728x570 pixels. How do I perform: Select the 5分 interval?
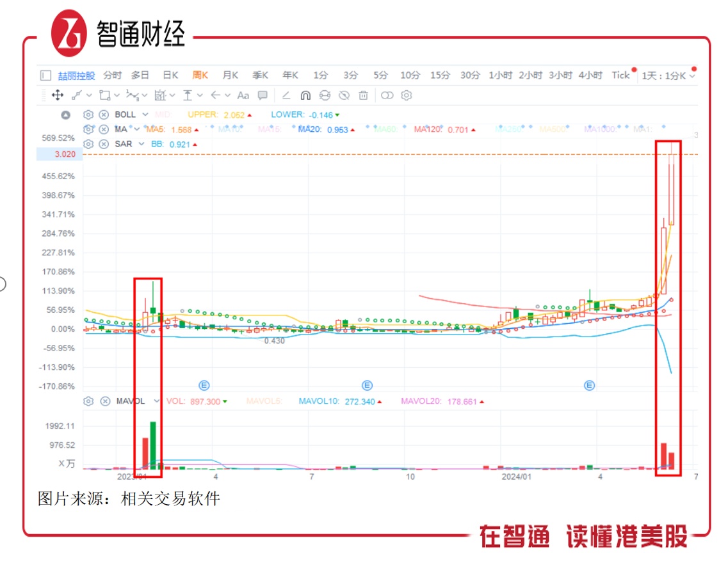tap(381, 75)
